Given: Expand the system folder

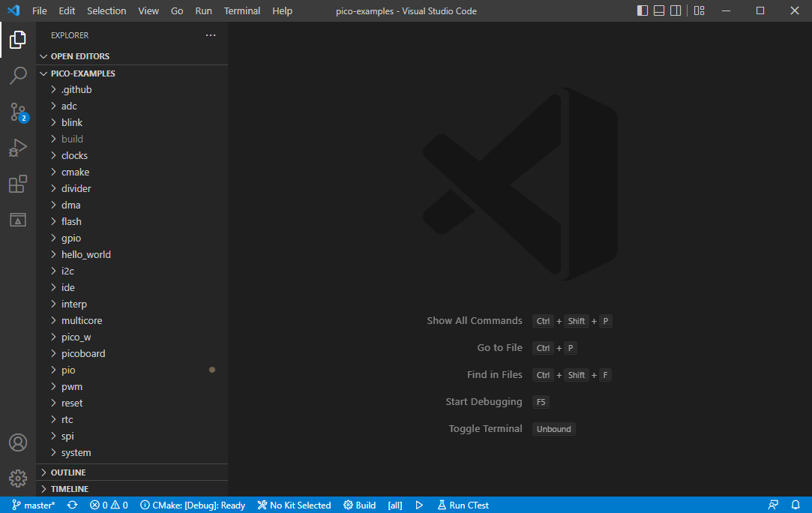Looking at the screenshot, I should 132,452.
